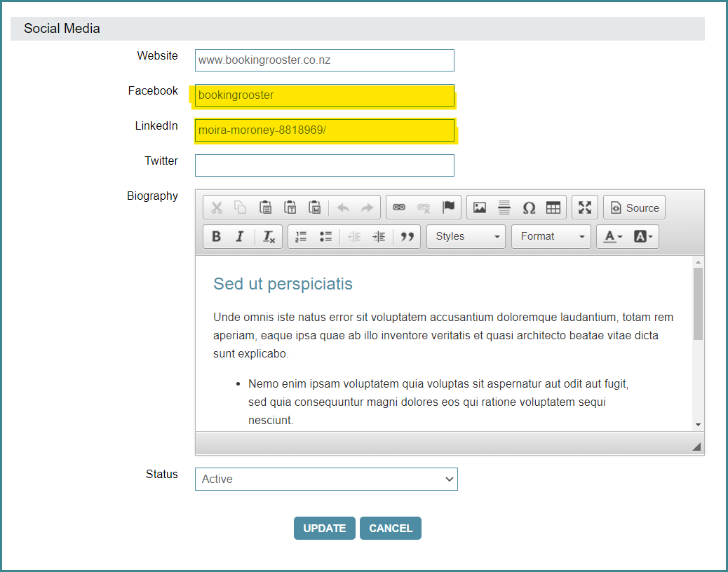Click the Block Quote icon
The height and width of the screenshot is (572, 728).
tap(407, 237)
